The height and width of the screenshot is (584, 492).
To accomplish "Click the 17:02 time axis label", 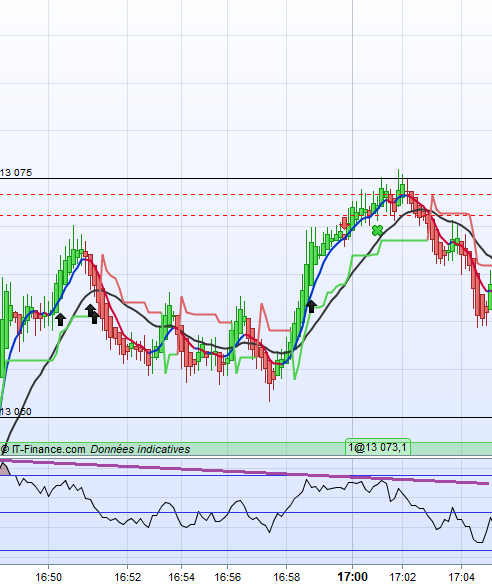I will click(x=402, y=577).
